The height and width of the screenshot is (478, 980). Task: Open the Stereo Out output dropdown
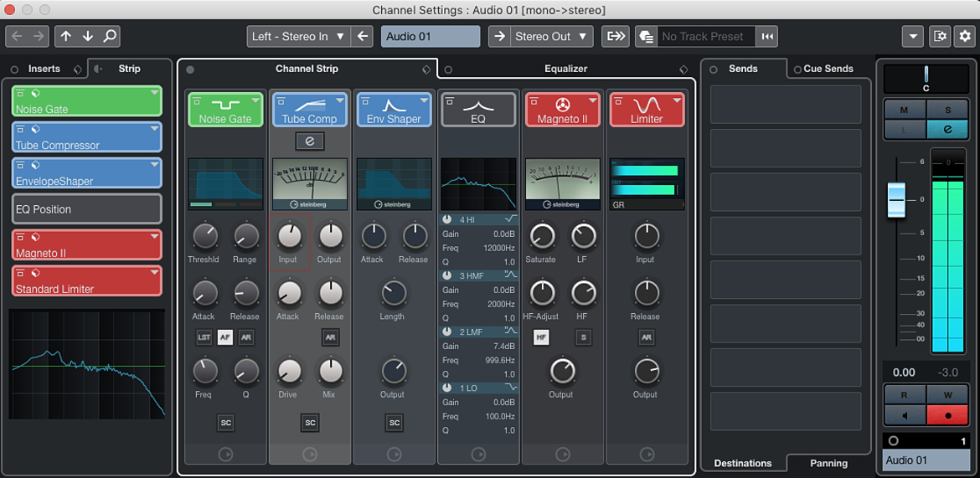point(551,36)
